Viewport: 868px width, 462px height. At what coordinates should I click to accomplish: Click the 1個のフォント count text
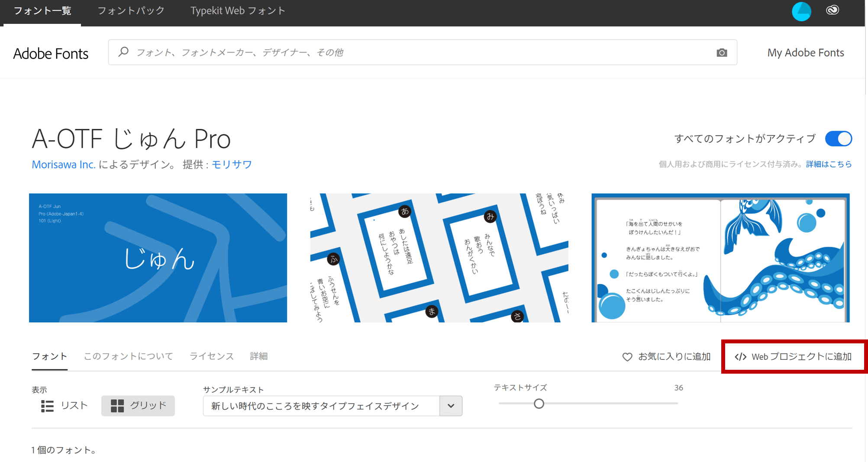tap(64, 450)
